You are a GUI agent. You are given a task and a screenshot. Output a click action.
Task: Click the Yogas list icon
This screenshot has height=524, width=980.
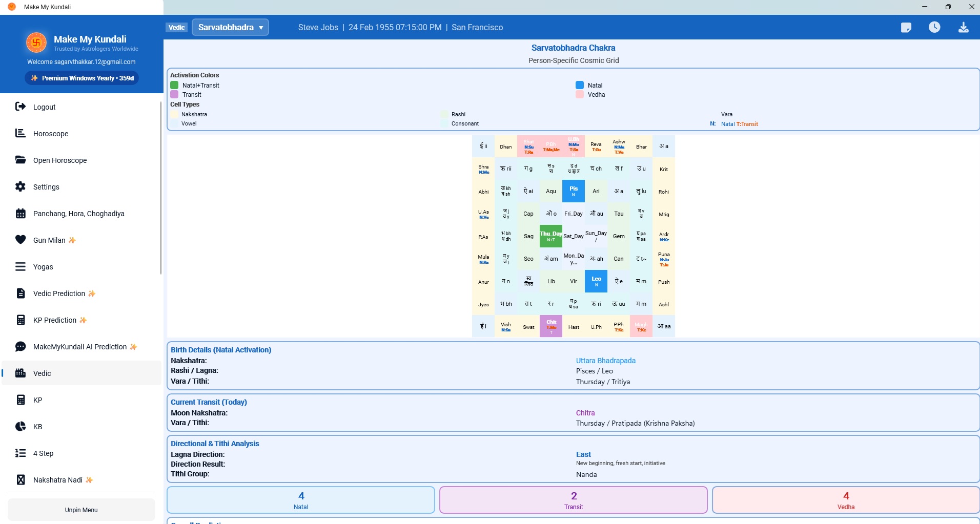tap(21, 266)
